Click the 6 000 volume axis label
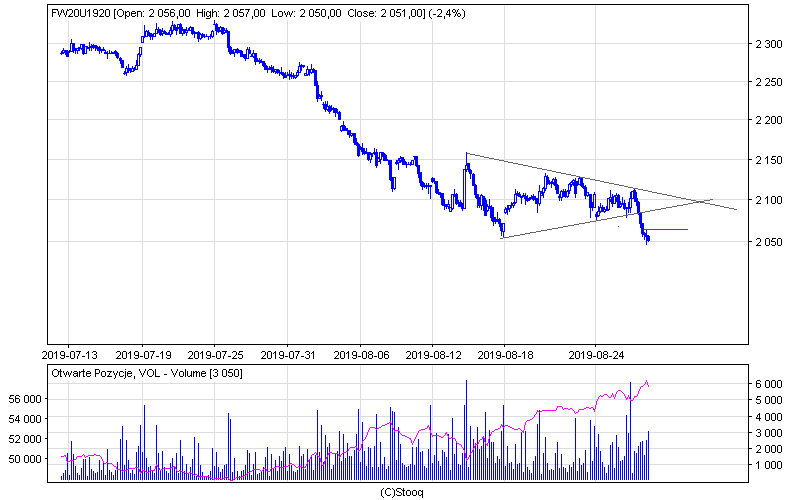Screen dimensions: 800x500 click(x=769, y=384)
